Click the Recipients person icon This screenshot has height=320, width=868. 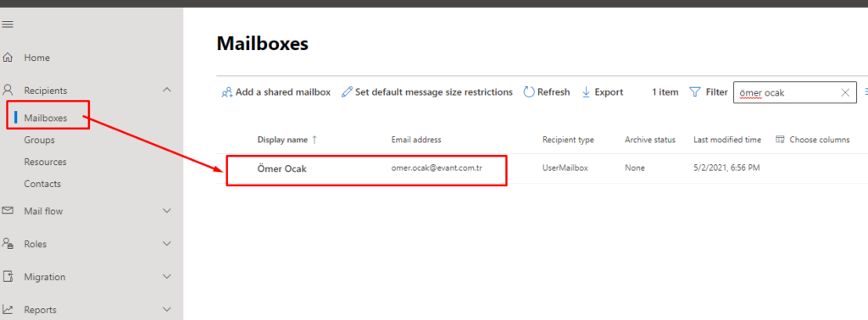pyautogui.click(x=8, y=90)
